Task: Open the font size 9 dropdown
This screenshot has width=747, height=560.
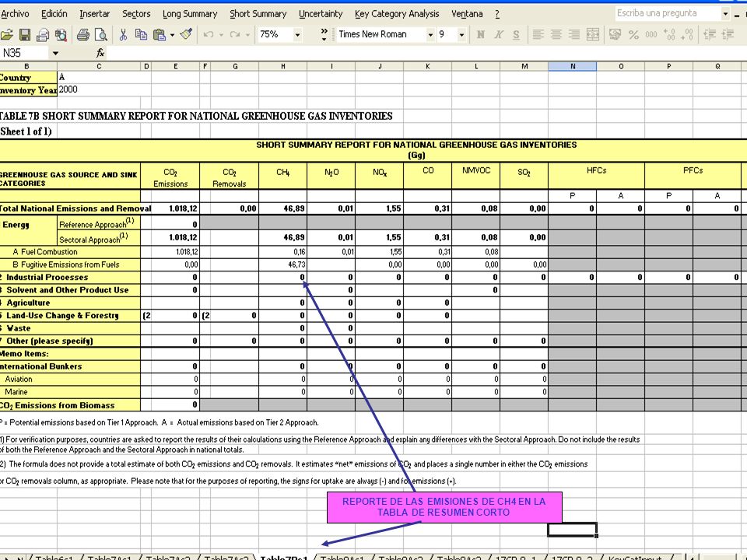Action: 461,34
